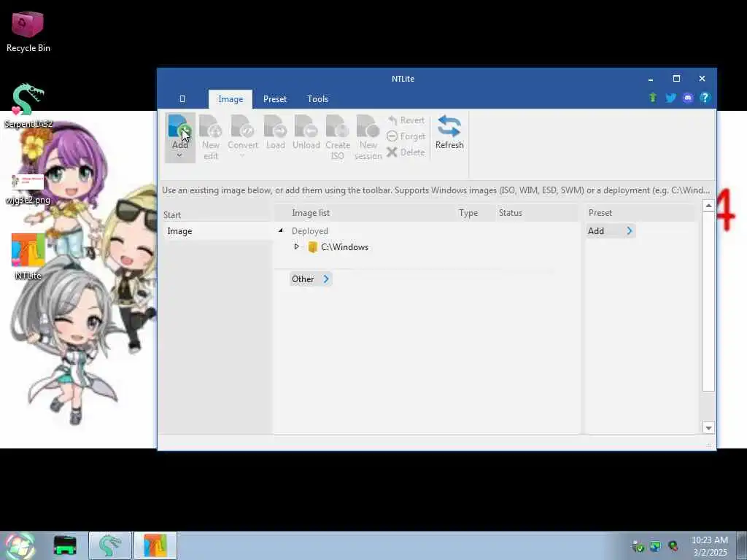747x560 pixels.
Task: Click the NTLite taskbar button
Action: coord(155,545)
